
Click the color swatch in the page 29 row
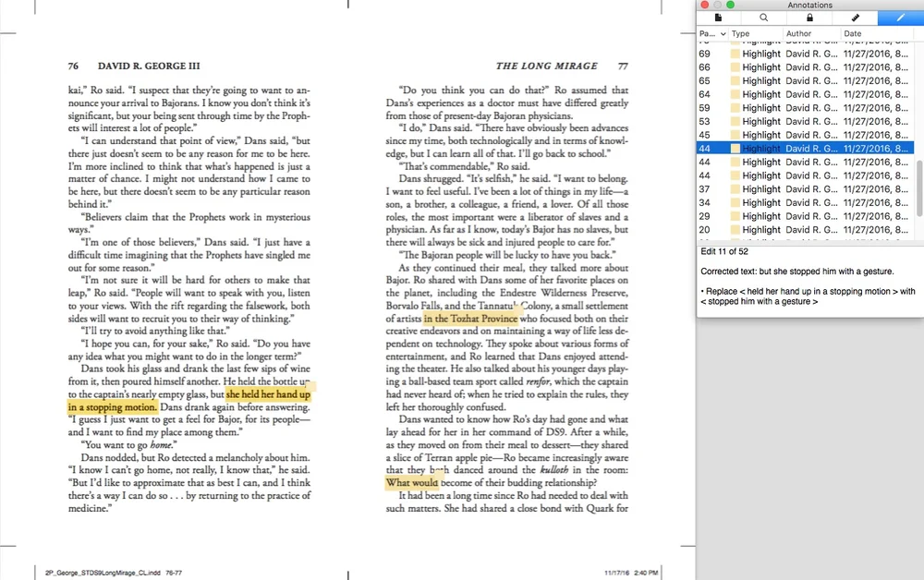tap(735, 216)
